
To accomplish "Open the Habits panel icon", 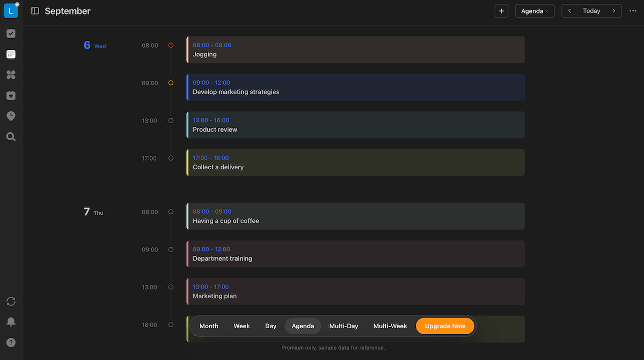I will [11, 75].
